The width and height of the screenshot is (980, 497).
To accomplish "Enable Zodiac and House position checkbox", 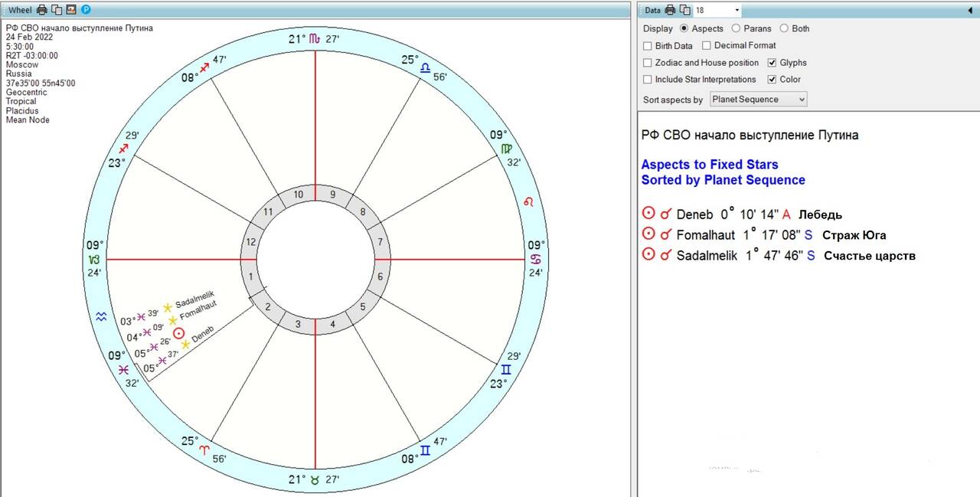I will click(648, 63).
